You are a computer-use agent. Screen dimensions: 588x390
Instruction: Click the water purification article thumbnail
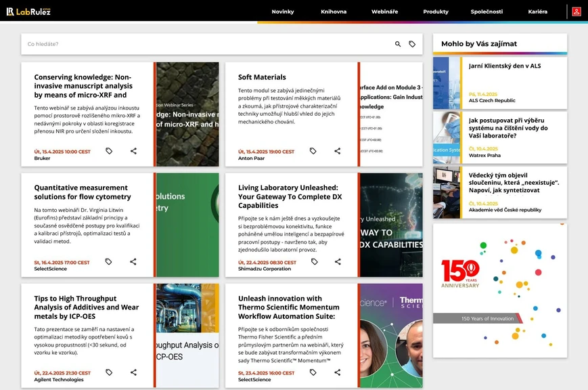pos(447,137)
